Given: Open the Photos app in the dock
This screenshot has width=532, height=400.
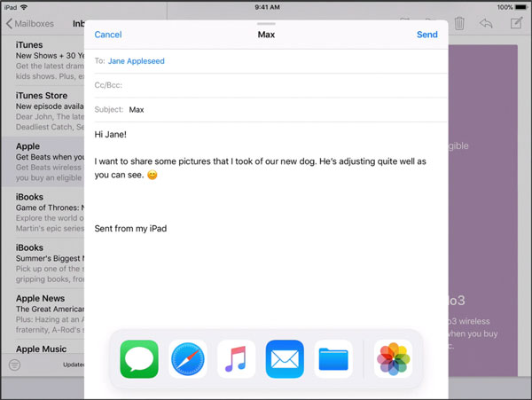Looking at the screenshot, I should click(x=393, y=359).
